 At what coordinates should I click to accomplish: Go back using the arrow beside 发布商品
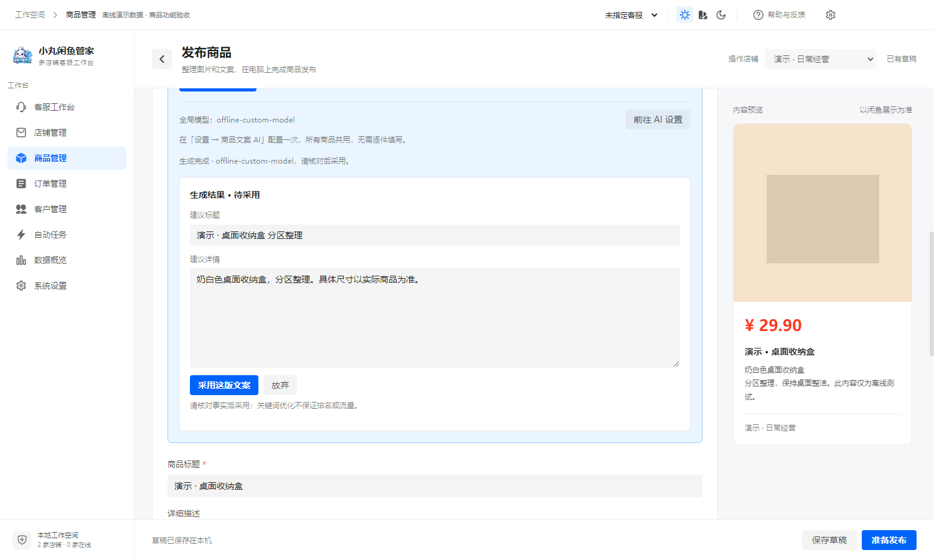pos(162,59)
